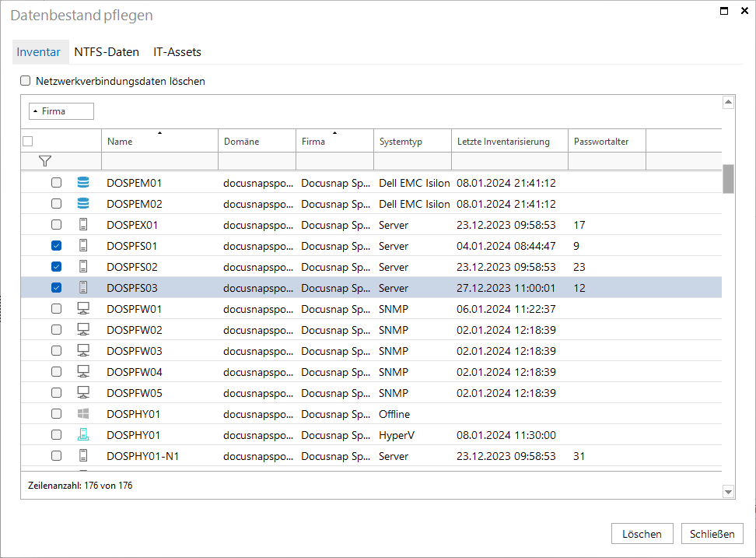Sort by the Systemtyp column header
This screenshot has height=558, width=756.
[x=413, y=141]
